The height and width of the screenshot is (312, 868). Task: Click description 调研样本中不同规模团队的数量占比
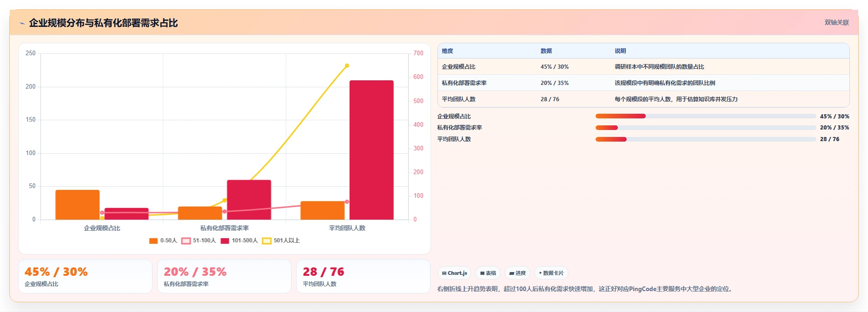659,67
